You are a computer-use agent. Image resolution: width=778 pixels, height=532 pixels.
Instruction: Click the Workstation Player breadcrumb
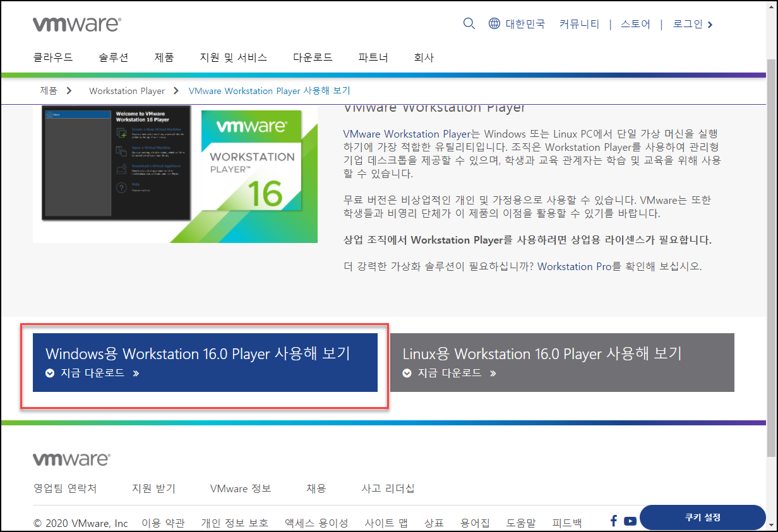pos(127,91)
